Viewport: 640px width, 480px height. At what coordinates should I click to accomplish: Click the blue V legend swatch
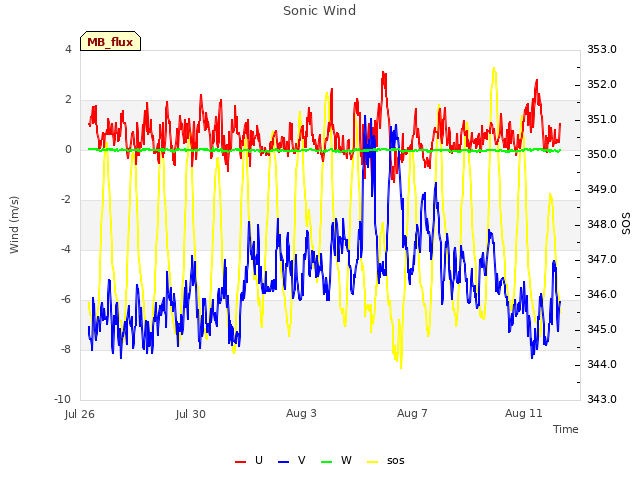pyautogui.click(x=283, y=462)
